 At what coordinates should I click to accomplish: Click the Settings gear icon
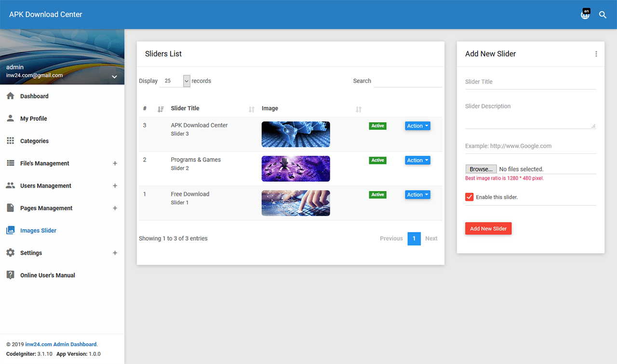point(10,253)
